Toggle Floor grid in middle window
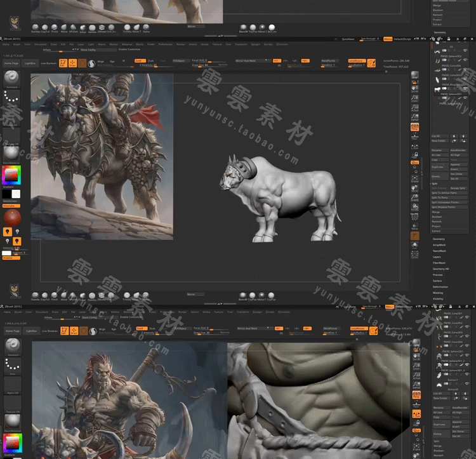Viewport: 476px width, 459px height. pyautogui.click(x=414, y=137)
